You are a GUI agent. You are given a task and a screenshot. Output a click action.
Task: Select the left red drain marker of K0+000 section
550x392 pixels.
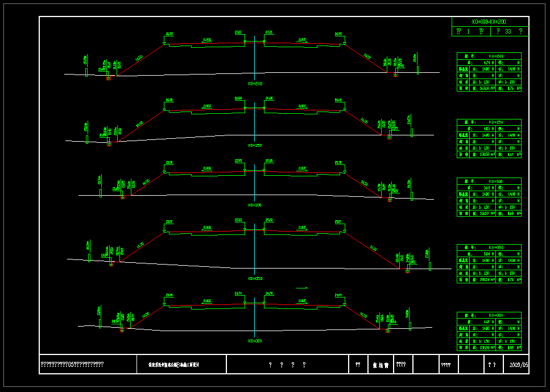click(x=122, y=330)
